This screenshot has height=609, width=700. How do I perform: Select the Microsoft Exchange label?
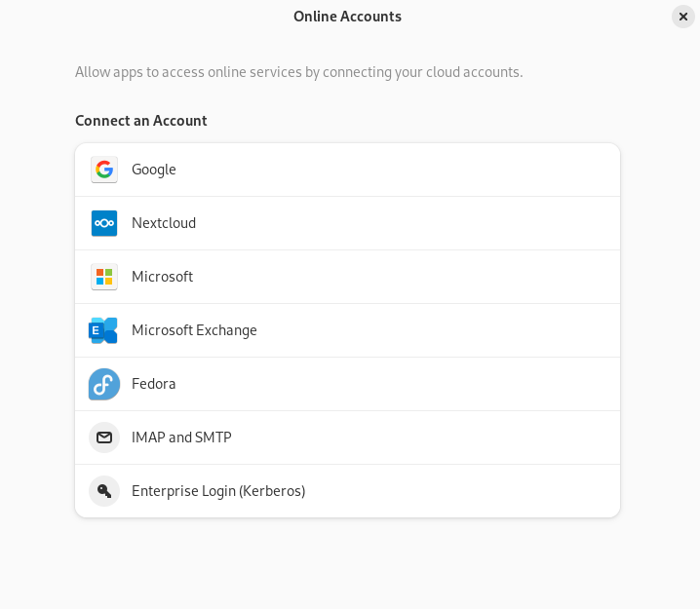click(x=194, y=330)
